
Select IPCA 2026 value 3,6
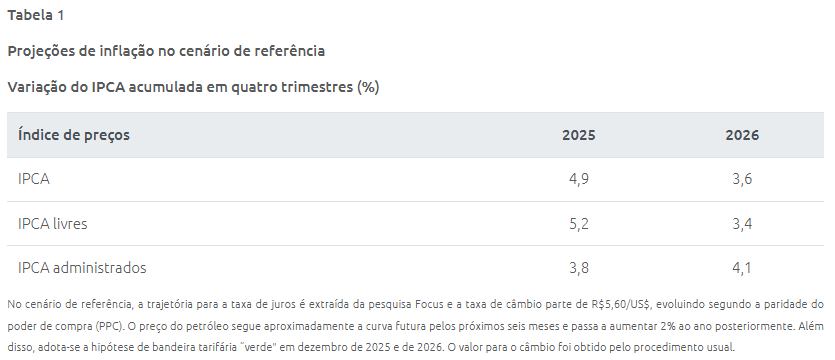pos(742,179)
